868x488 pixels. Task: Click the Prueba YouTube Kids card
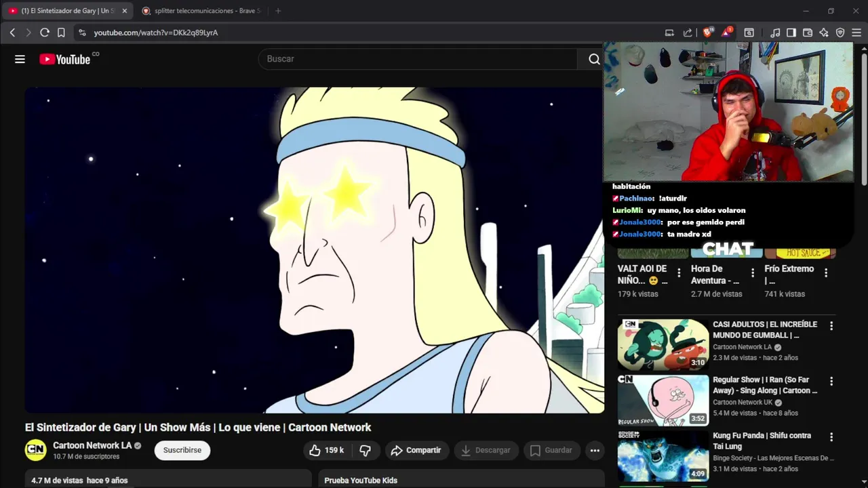461,479
